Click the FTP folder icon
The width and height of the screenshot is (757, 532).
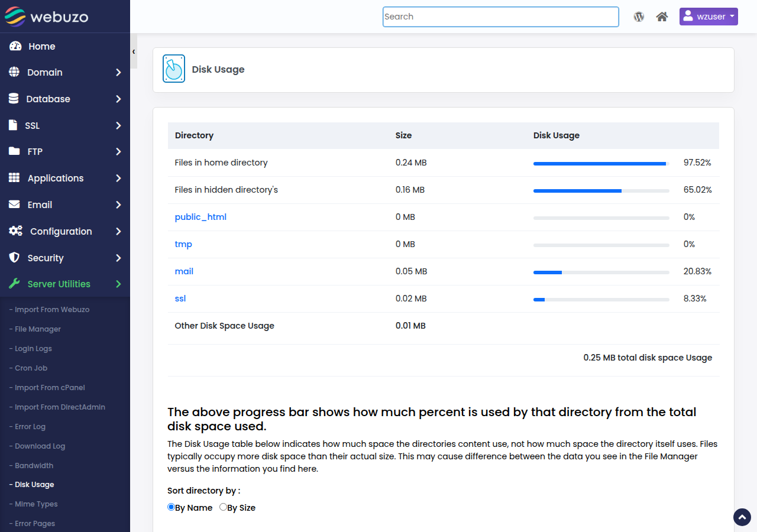[x=14, y=151]
